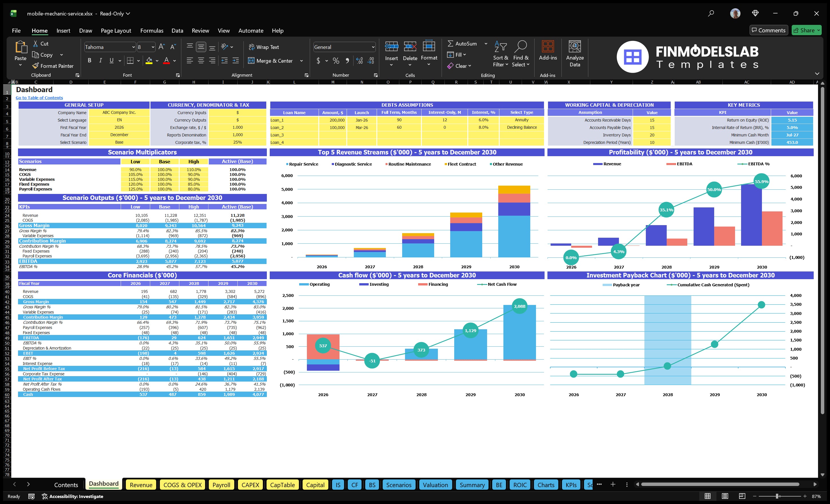Open the General number format dropdown
This screenshot has width=830, height=504.
tap(373, 47)
